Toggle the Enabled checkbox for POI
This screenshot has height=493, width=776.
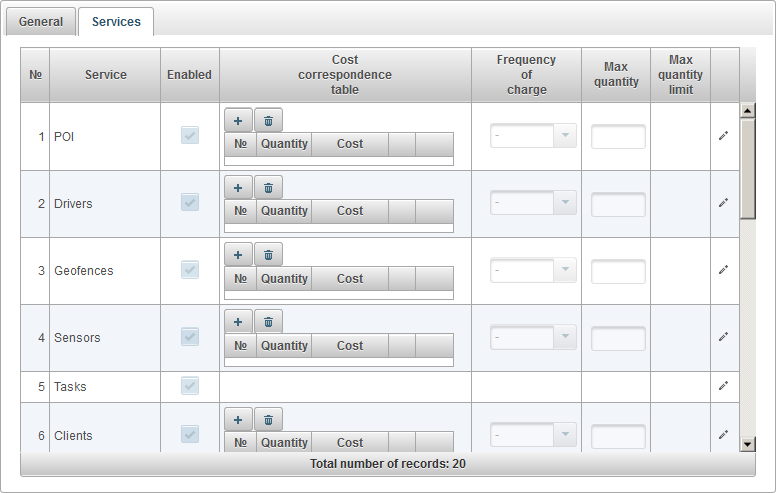[189, 136]
